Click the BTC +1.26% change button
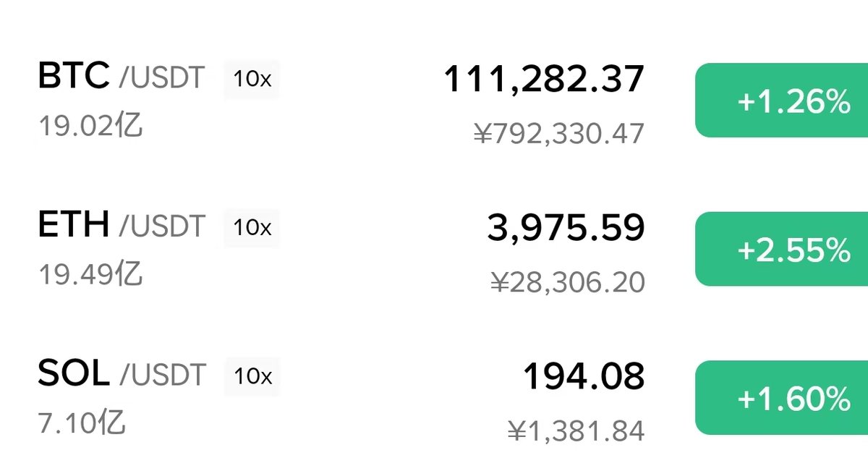 [x=781, y=101]
